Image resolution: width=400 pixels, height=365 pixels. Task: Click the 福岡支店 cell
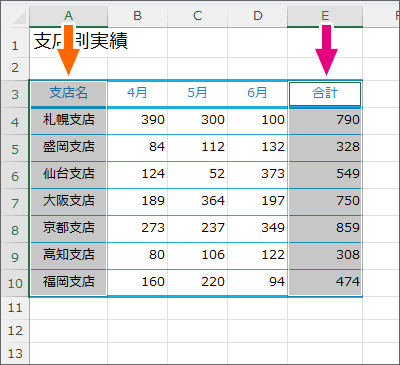(x=68, y=283)
